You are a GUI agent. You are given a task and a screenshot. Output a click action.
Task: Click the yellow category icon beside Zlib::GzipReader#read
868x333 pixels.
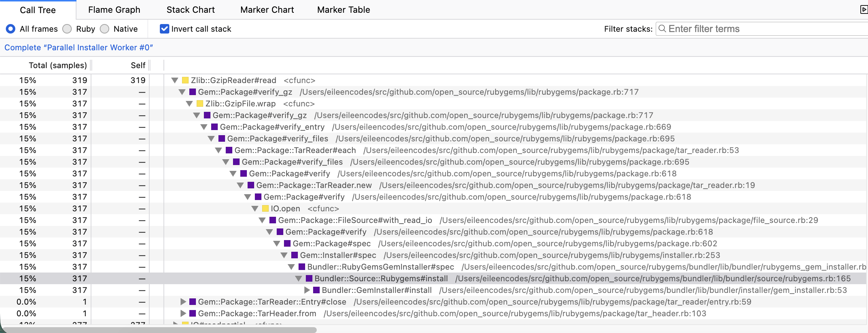(185, 80)
